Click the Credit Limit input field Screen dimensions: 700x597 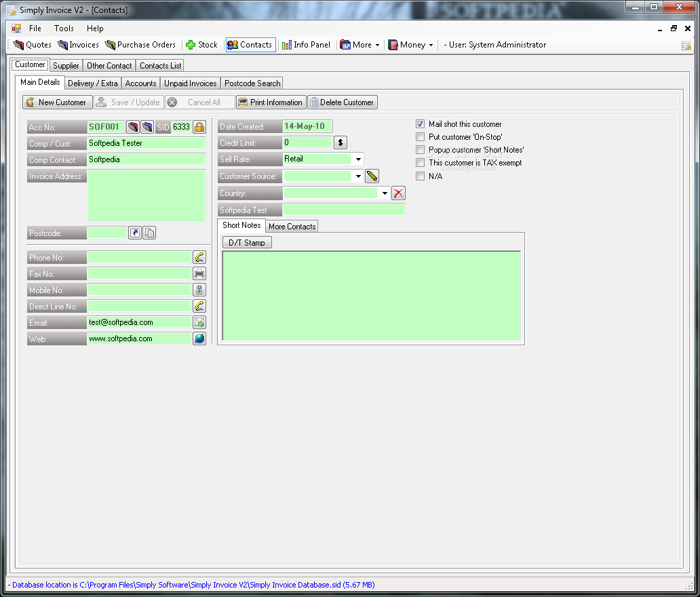click(x=307, y=142)
